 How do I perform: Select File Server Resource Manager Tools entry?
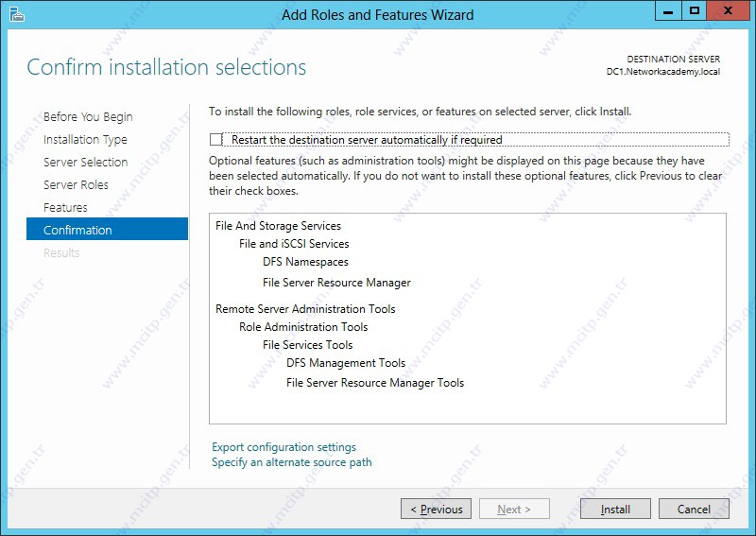[375, 383]
